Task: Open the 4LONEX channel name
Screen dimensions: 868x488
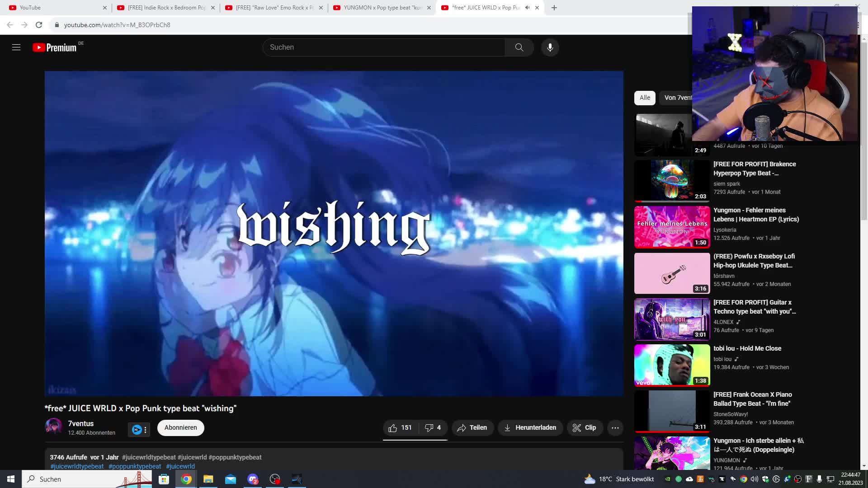Action: point(723,322)
